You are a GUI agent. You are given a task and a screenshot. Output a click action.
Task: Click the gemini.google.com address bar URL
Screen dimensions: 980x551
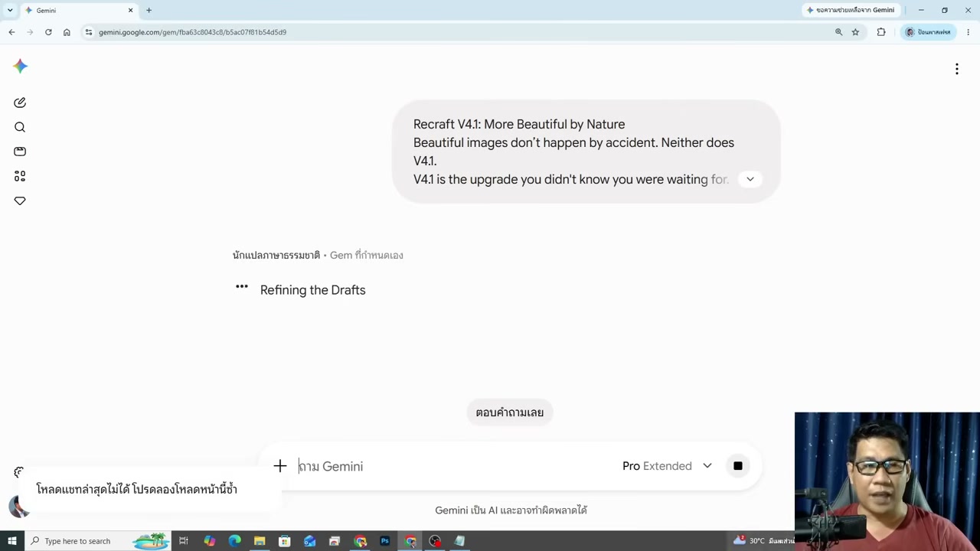tap(192, 32)
